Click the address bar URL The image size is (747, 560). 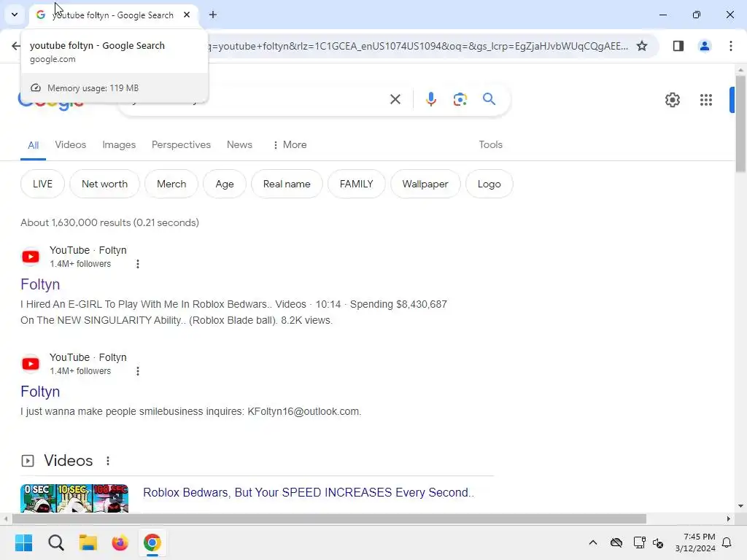419,46
